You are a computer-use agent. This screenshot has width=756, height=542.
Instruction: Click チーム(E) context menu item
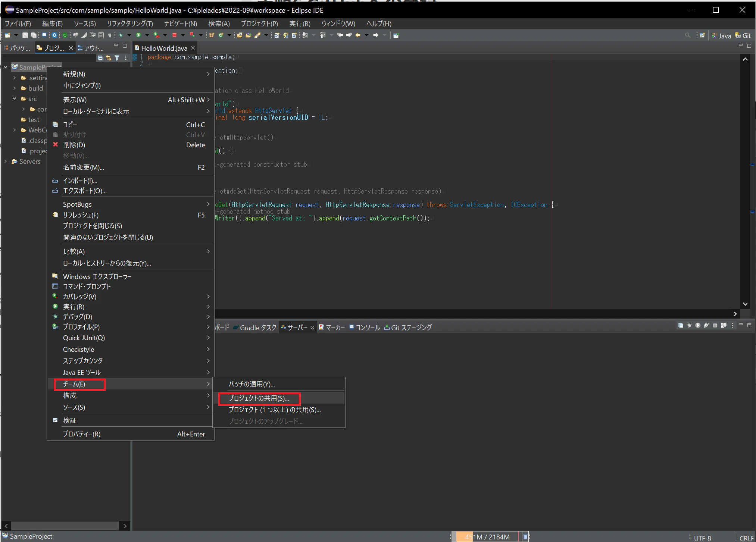pos(131,384)
